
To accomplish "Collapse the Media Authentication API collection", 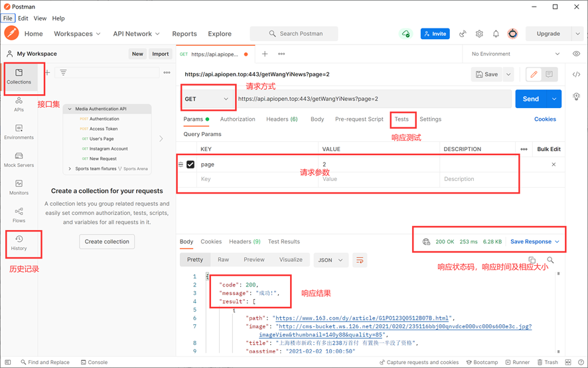I will (x=70, y=109).
